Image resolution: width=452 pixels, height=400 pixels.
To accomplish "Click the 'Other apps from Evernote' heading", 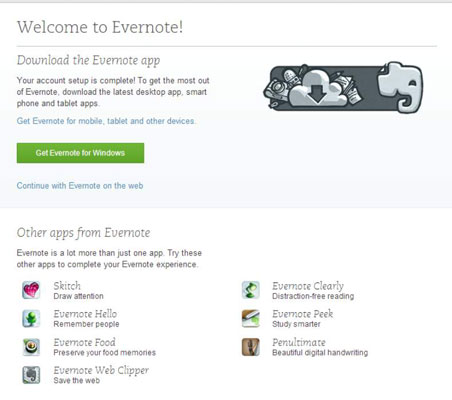I will coord(83,233).
